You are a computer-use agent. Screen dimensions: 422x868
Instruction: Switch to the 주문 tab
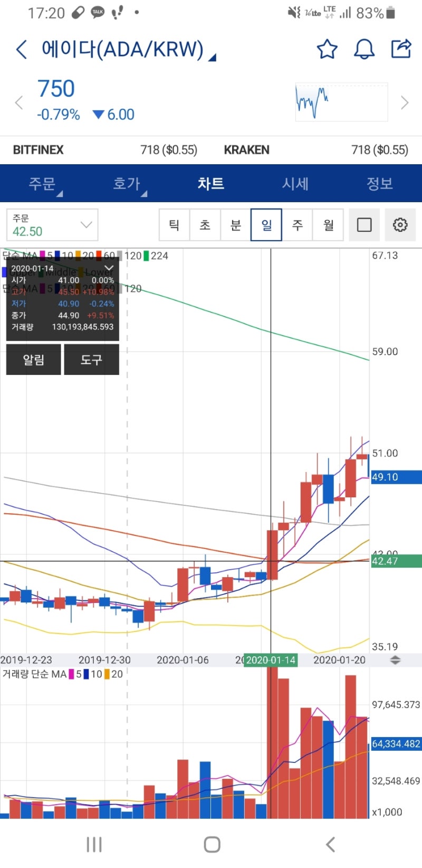click(x=42, y=184)
